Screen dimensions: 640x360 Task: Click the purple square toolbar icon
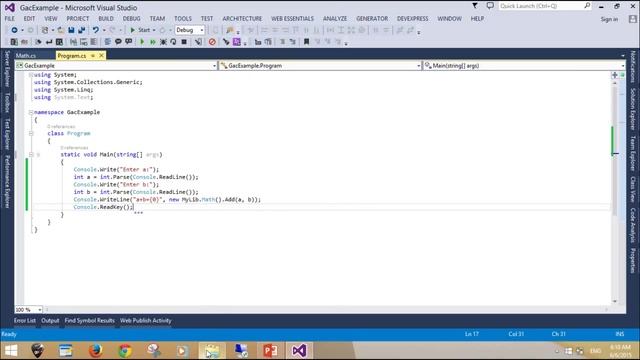tap(237, 42)
